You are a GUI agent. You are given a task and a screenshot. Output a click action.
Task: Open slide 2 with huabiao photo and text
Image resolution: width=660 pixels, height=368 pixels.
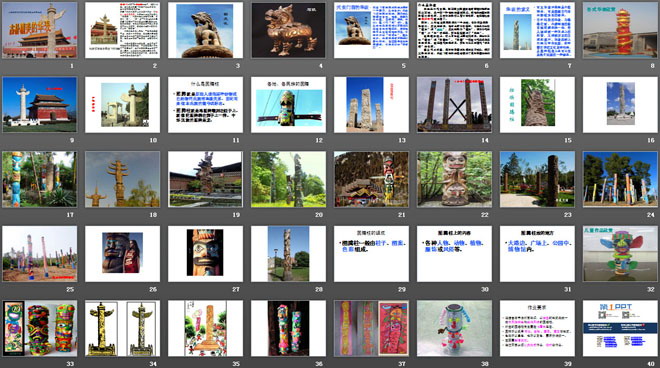click(x=122, y=30)
